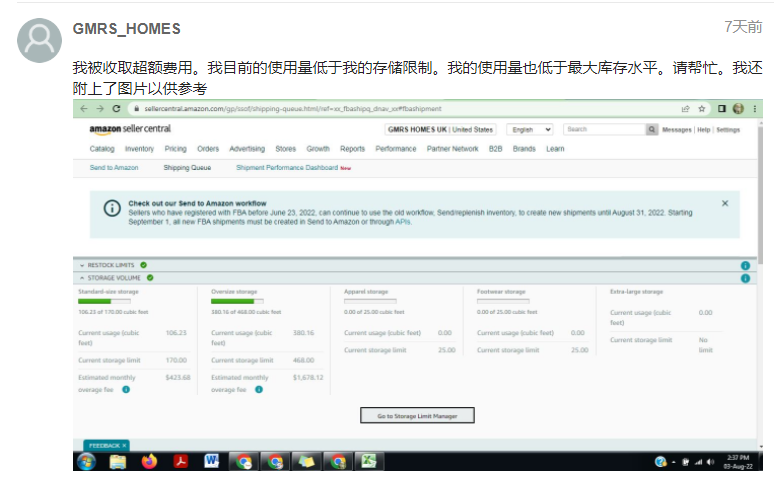Open the Chrome profile avatar

[738, 109]
